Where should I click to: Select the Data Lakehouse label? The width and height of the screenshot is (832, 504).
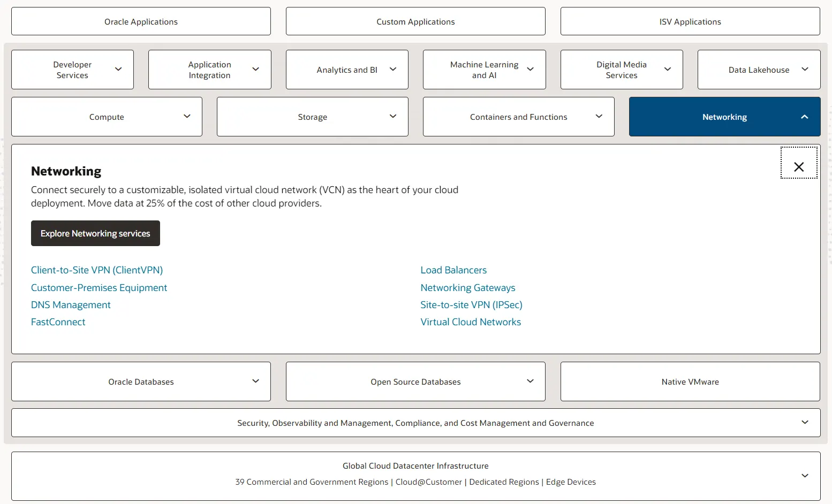click(759, 70)
